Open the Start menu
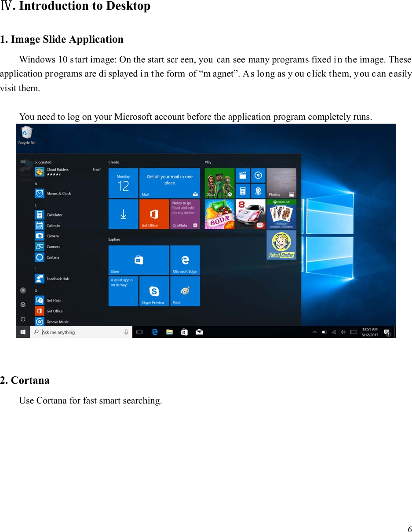Screen dimensions: 412x532 [x=22, y=332]
